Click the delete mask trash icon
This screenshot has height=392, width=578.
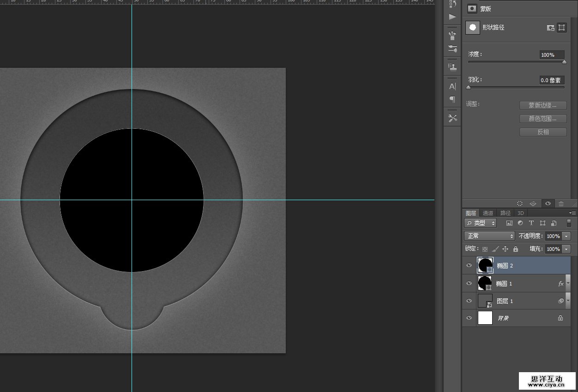[561, 203]
